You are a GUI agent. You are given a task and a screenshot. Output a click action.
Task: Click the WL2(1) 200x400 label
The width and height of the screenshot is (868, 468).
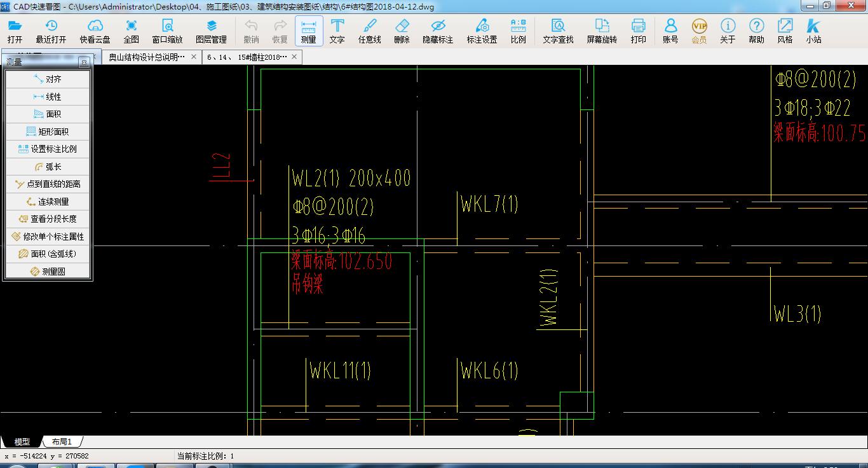pos(351,178)
